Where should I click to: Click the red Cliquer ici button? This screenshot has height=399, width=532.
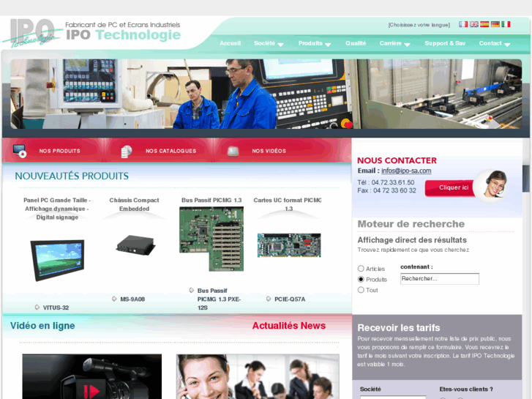coord(450,187)
